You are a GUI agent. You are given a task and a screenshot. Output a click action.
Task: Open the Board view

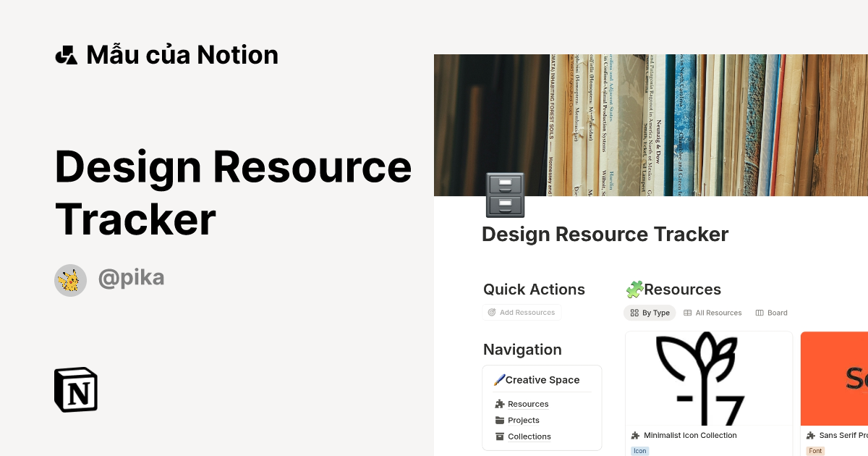click(771, 313)
